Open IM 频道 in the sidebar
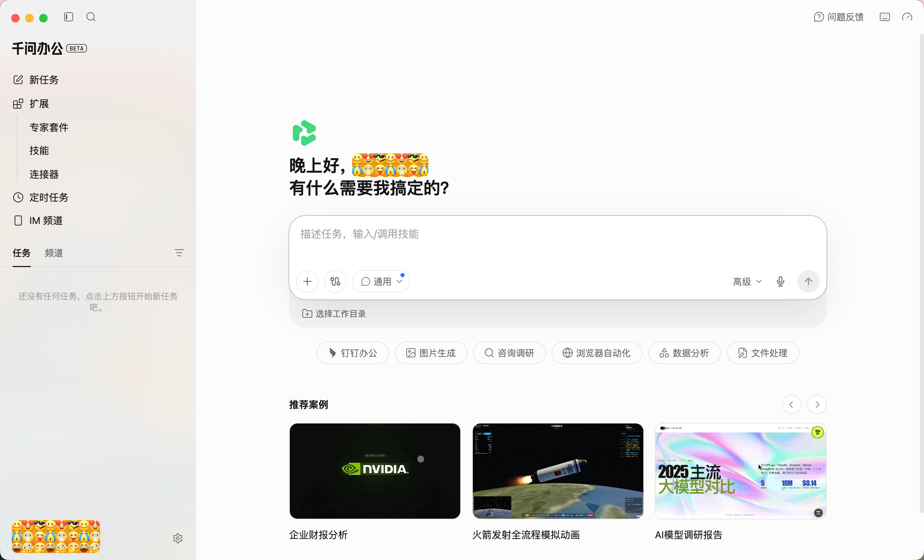 coord(38,220)
